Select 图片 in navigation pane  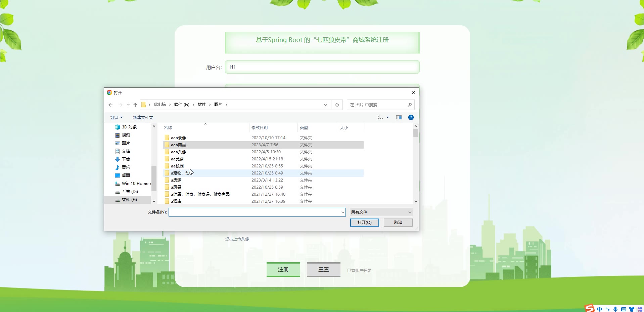click(126, 143)
